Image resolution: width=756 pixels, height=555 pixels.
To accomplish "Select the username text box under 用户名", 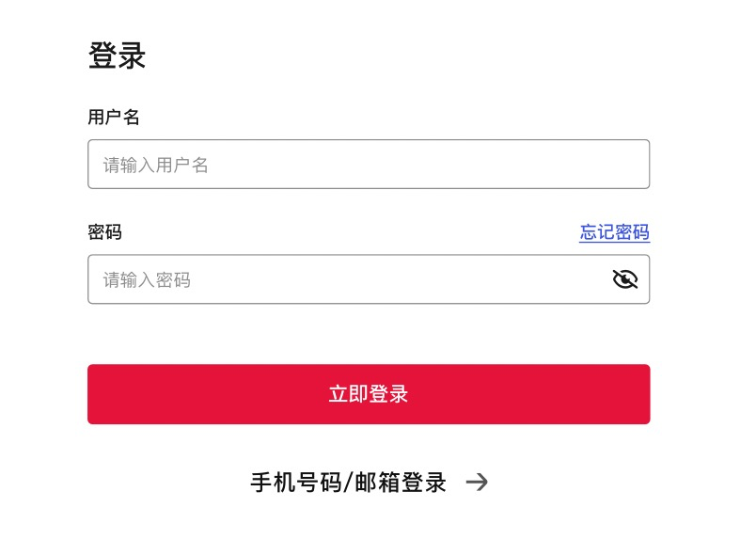I will click(369, 165).
